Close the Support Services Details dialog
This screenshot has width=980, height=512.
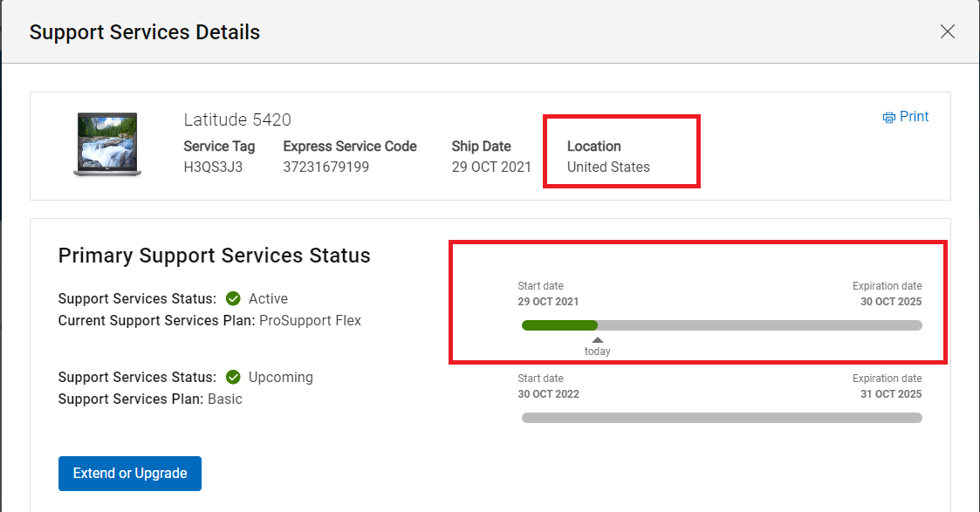[x=947, y=32]
